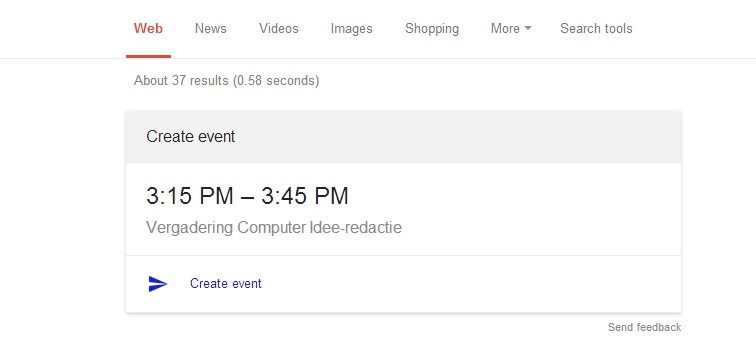Click the 0.58 seconds timing text
The height and width of the screenshot is (360, 756).
[x=276, y=80]
